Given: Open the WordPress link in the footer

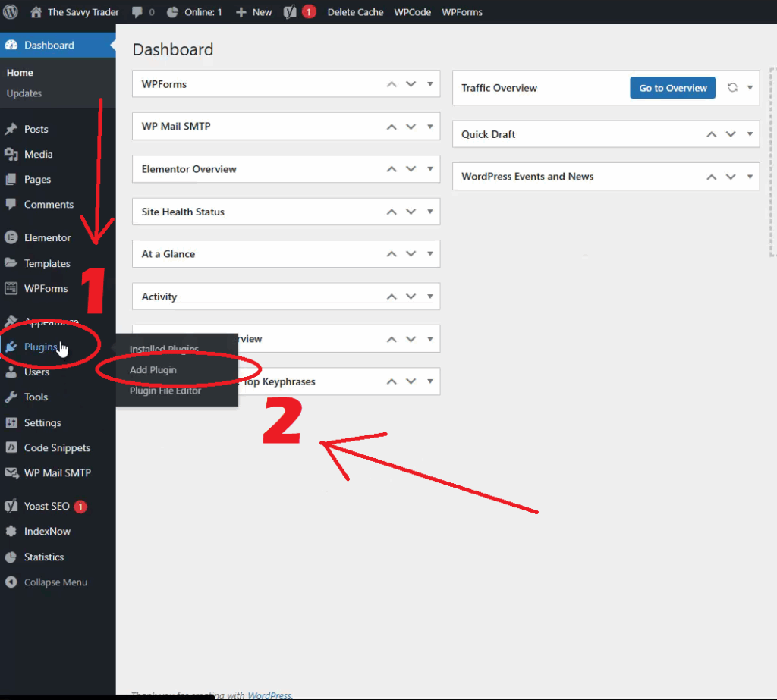Looking at the screenshot, I should [269, 695].
